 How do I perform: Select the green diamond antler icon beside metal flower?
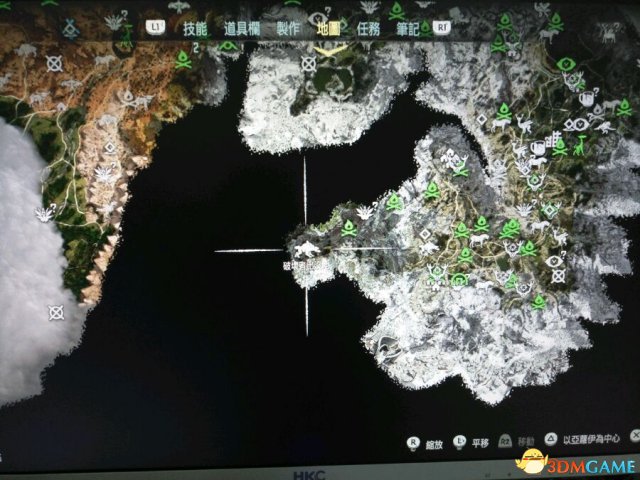click(x=550, y=211)
